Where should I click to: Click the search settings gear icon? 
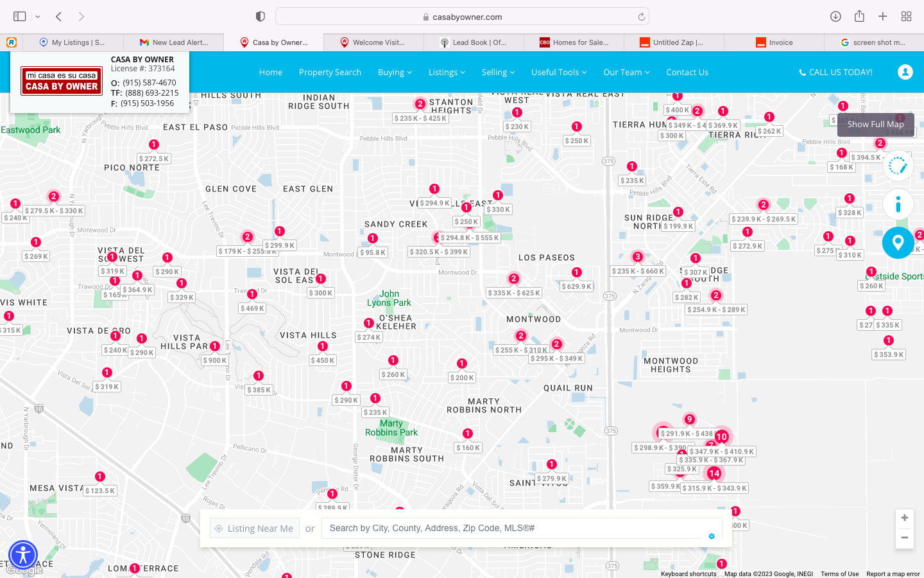tap(712, 536)
